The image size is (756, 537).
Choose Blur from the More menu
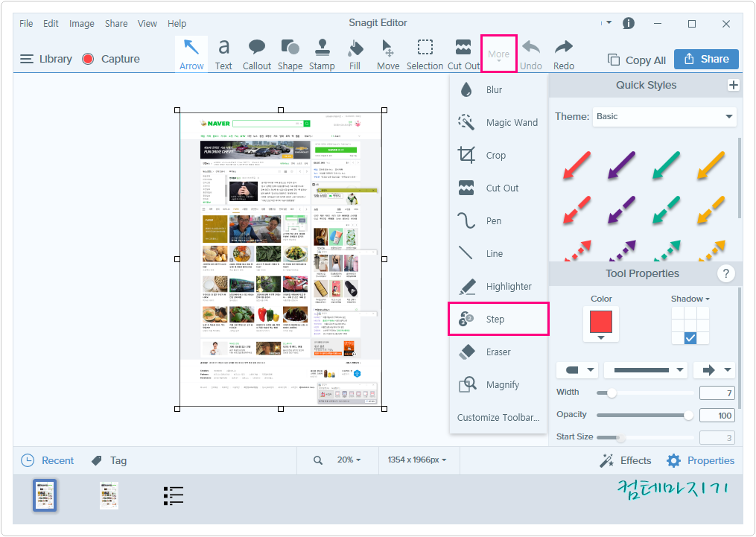(498, 89)
